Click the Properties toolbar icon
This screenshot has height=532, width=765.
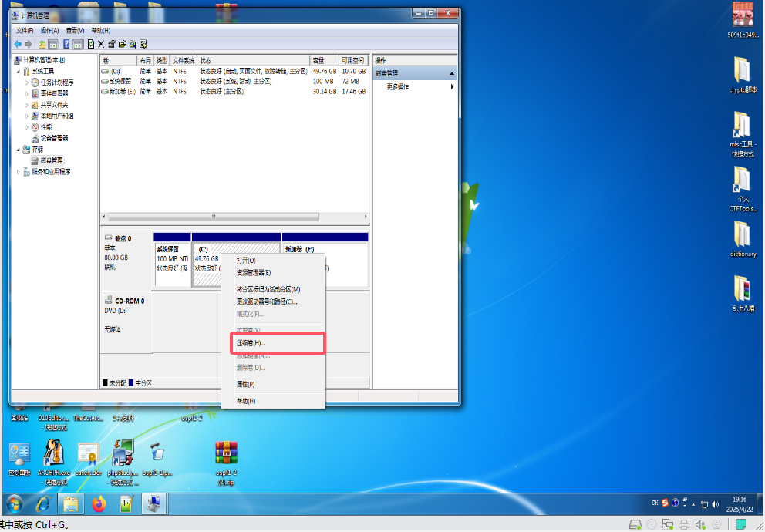click(x=112, y=44)
